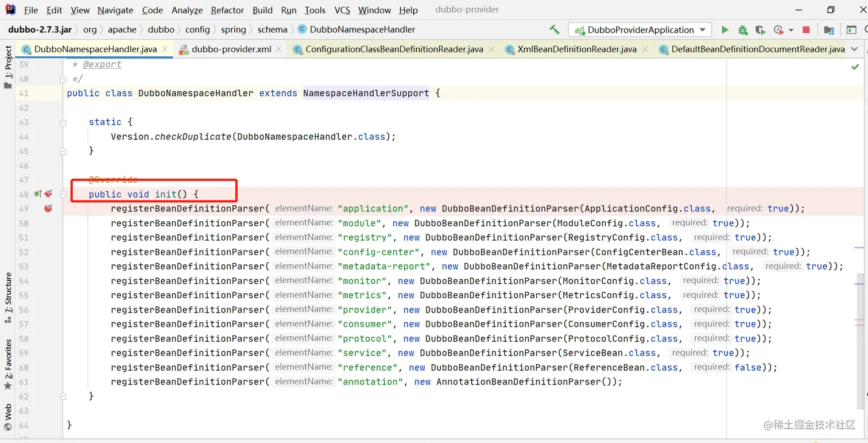This screenshot has height=443, width=868.
Task: Open the Build menu
Action: [263, 10]
